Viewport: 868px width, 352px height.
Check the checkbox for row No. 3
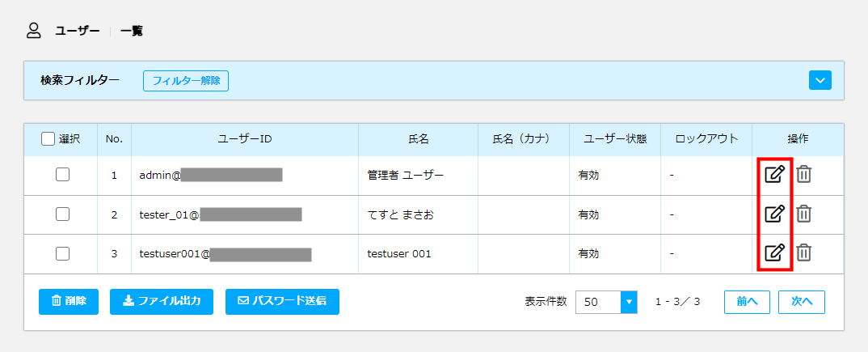click(x=62, y=253)
